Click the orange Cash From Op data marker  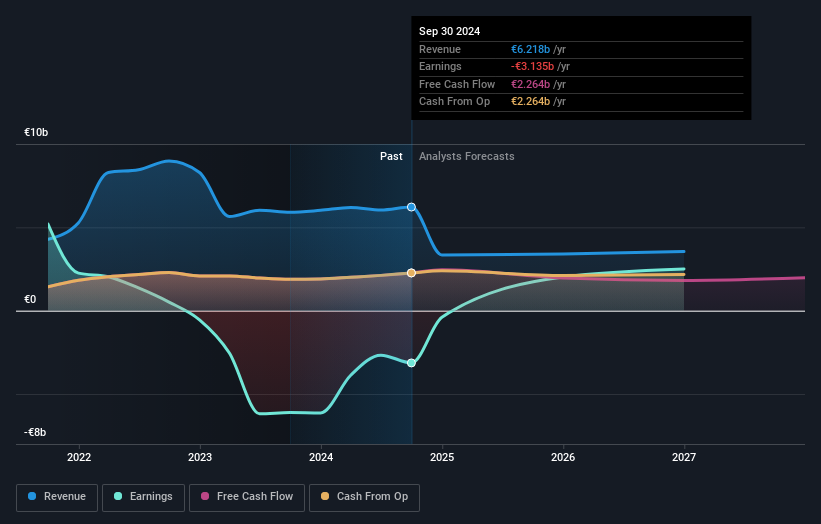412,273
